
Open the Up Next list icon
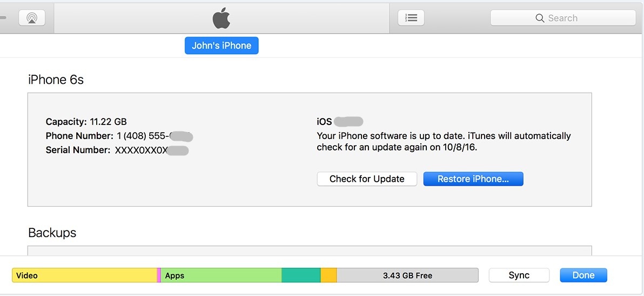point(411,18)
